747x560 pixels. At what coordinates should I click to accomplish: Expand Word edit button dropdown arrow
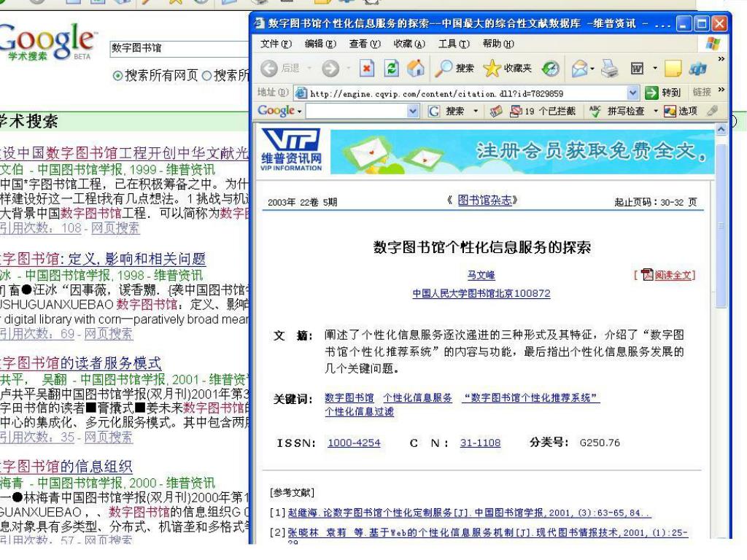[655, 68]
